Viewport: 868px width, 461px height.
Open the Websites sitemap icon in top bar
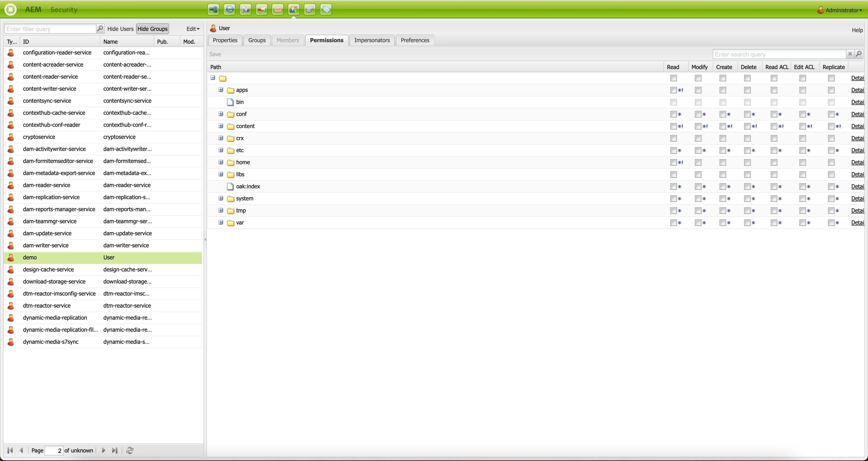(213, 10)
